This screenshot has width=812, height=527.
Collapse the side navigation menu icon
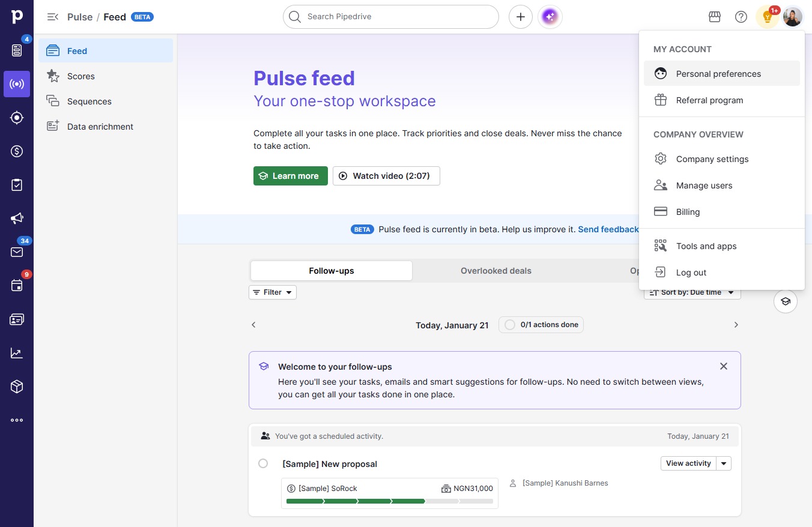(x=53, y=17)
